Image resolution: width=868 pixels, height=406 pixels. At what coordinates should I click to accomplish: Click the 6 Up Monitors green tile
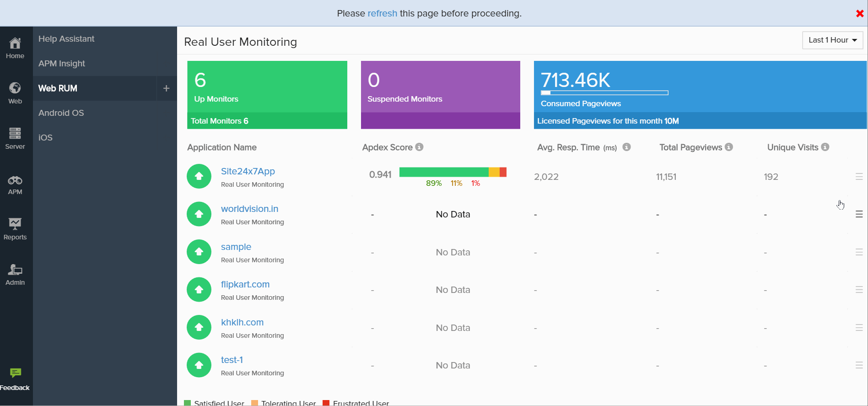point(267,87)
